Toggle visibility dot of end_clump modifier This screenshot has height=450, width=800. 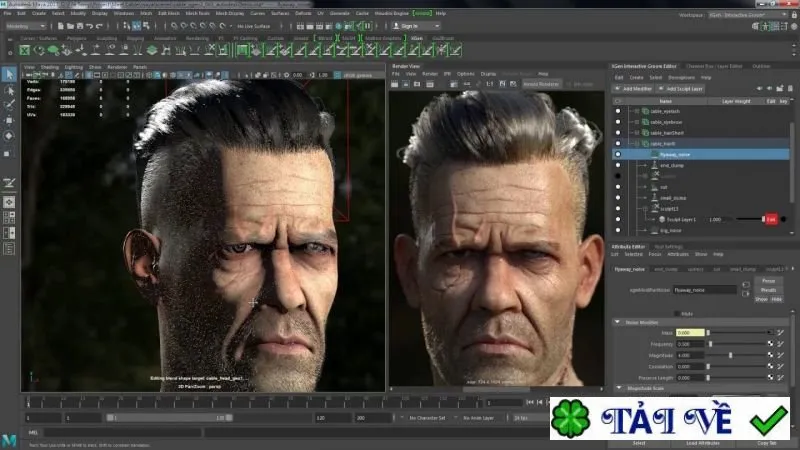[618, 165]
